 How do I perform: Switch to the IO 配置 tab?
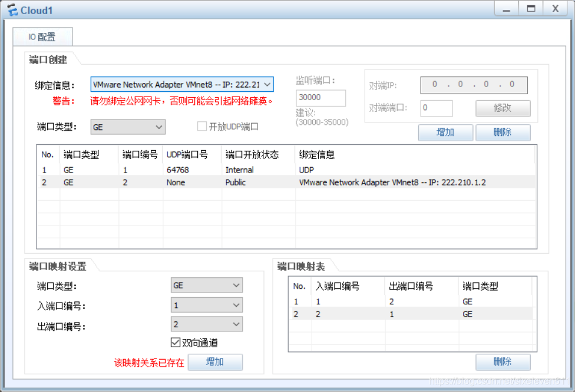[x=42, y=36]
